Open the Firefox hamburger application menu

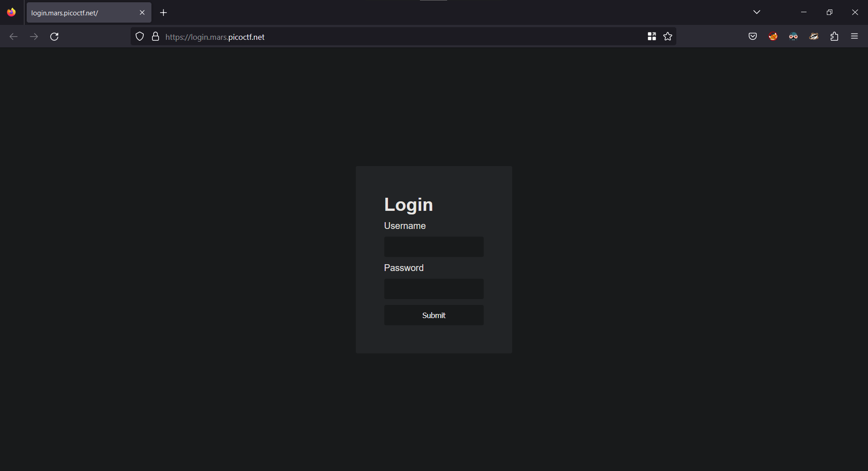(854, 37)
